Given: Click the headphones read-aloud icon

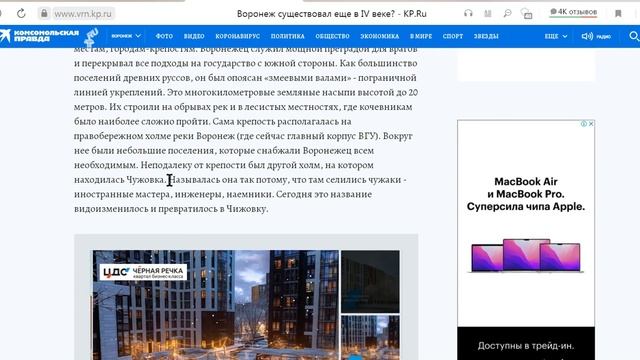Looking at the screenshot, I should tap(468, 13).
